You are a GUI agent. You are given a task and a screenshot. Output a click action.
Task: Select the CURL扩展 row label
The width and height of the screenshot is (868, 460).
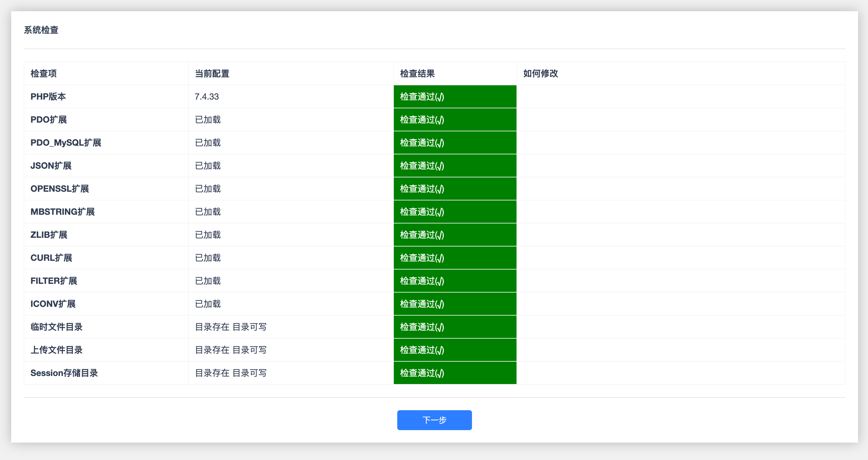(51, 258)
